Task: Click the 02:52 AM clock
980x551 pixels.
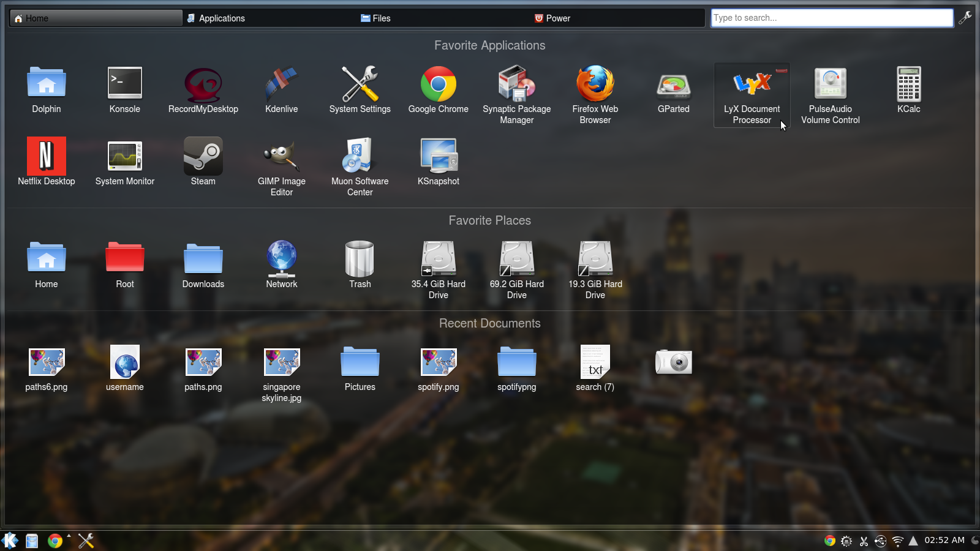Action: click(x=944, y=540)
